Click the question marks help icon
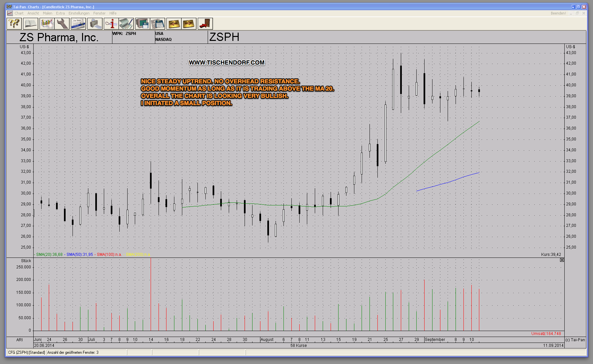593x364 pixels. (14, 24)
